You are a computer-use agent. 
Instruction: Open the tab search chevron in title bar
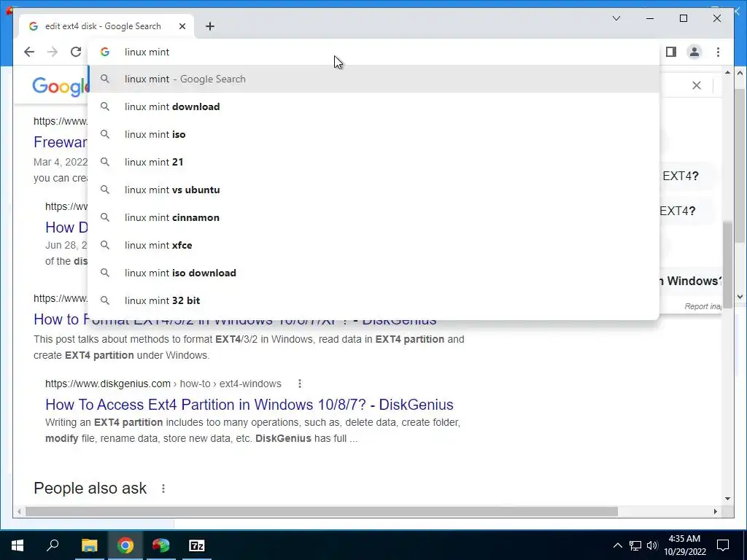(x=616, y=18)
